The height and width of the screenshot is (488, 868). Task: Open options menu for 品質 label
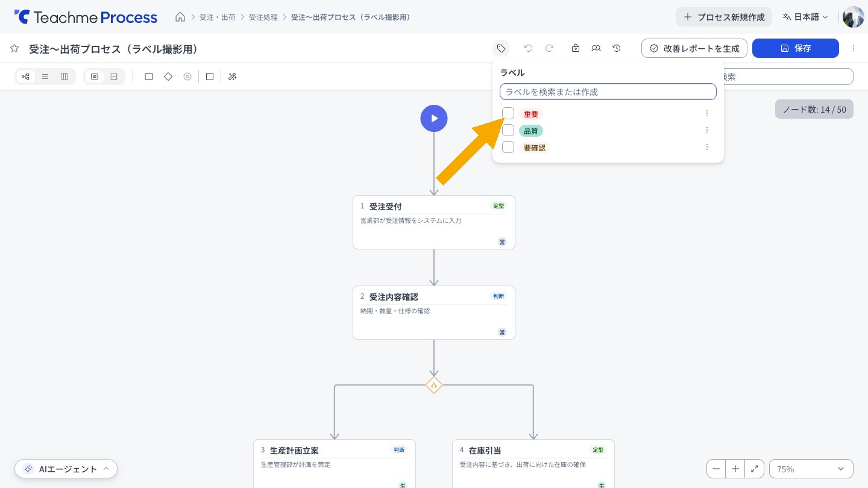pyautogui.click(x=707, y=130)
